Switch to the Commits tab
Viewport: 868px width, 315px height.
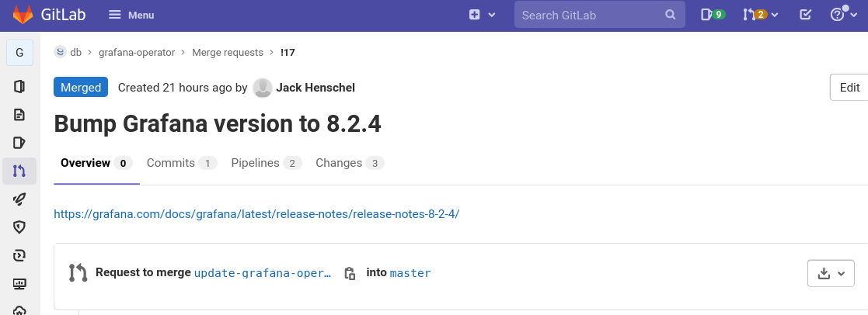click(182, 163)
